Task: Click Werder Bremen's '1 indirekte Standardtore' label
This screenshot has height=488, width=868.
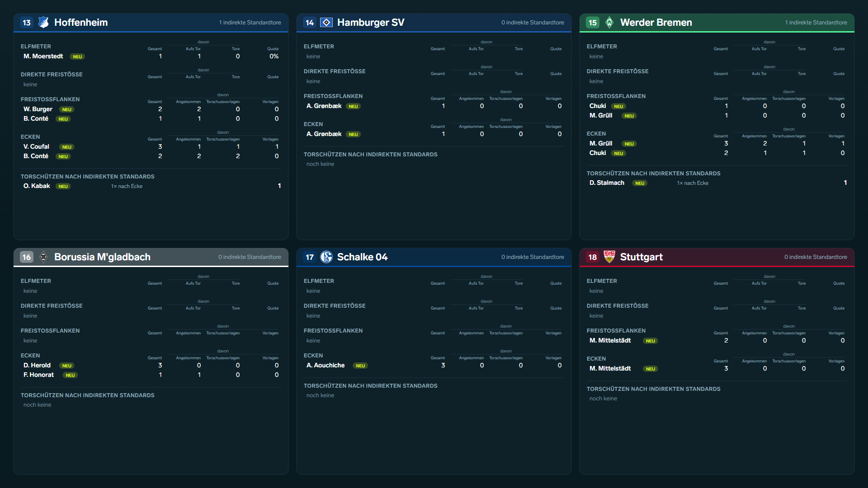Action: 816,23
